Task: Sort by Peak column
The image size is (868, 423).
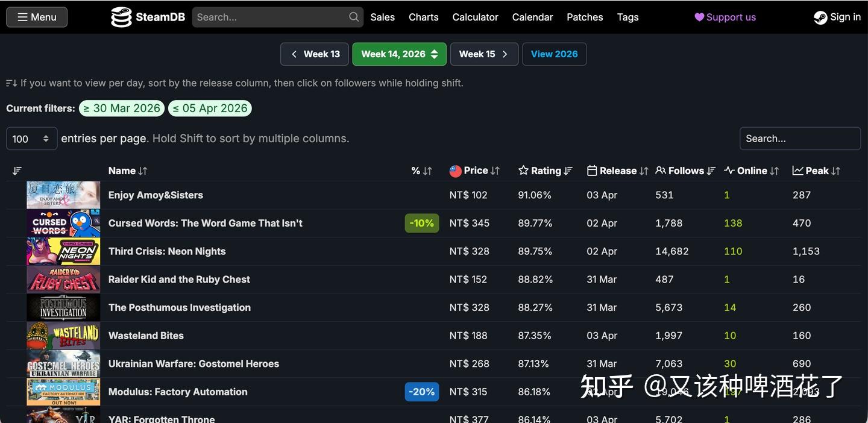Action: tap(816, 171)
